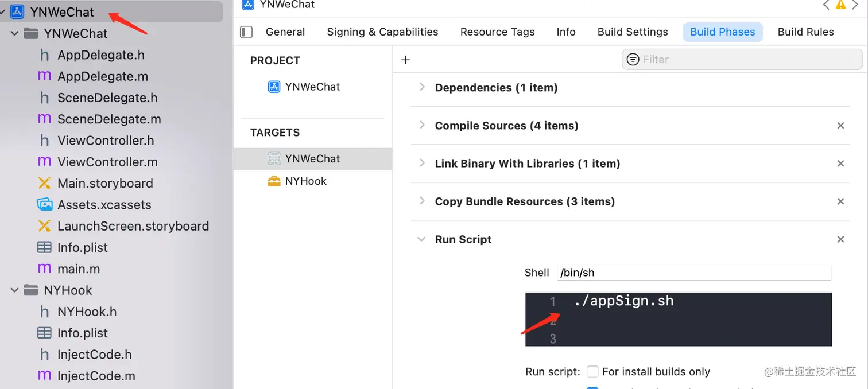Image resolution: width=868 pixels, height=389 pixels.
Task: Click the NYHook.h header file icon
Action: click(x=44, y=312)
